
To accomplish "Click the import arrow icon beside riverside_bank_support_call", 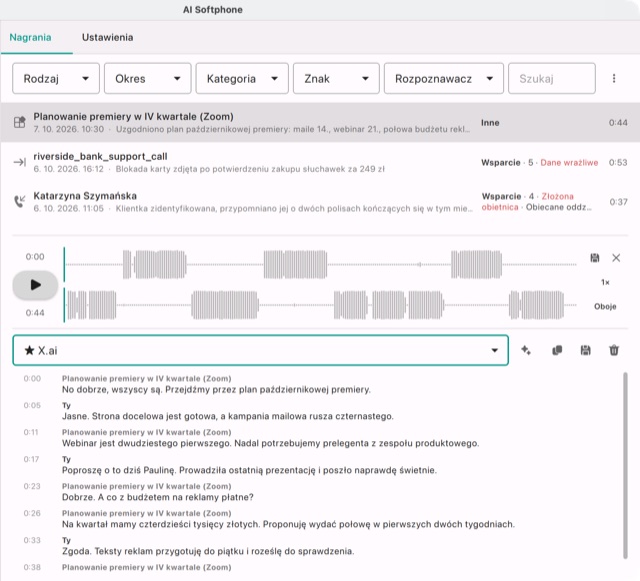I will [19, 163].
